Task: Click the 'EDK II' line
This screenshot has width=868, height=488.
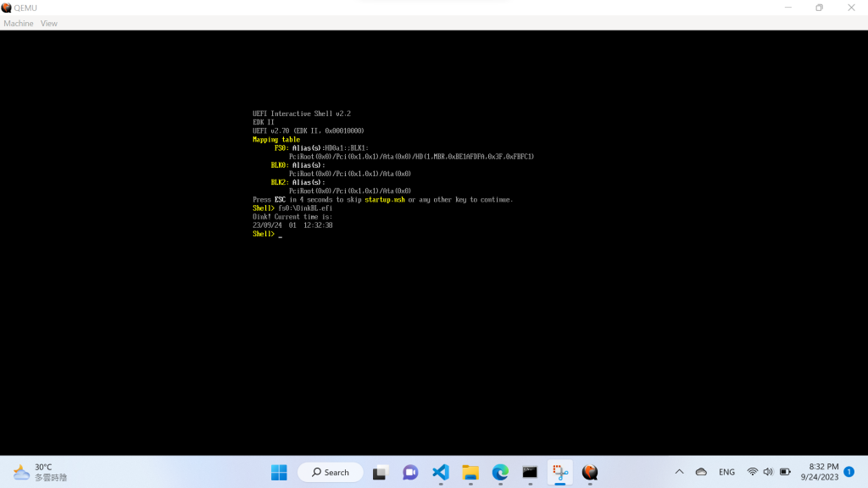Action: (x=263, y=122)
